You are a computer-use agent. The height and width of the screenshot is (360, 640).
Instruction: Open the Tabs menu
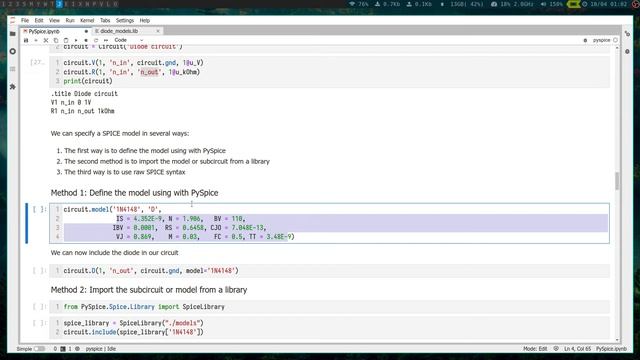click(x=105, y=20)
